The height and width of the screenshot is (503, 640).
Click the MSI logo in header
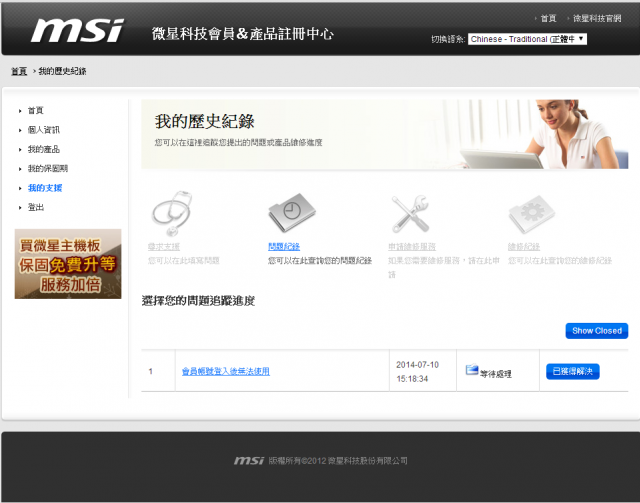click(x=77, y=30)
